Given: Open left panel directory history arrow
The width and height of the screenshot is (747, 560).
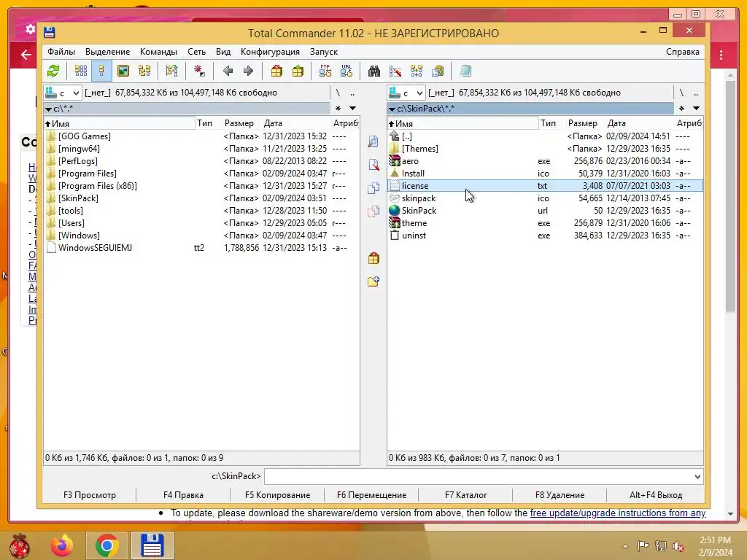Looking at the screenshot, I should 352,109.
